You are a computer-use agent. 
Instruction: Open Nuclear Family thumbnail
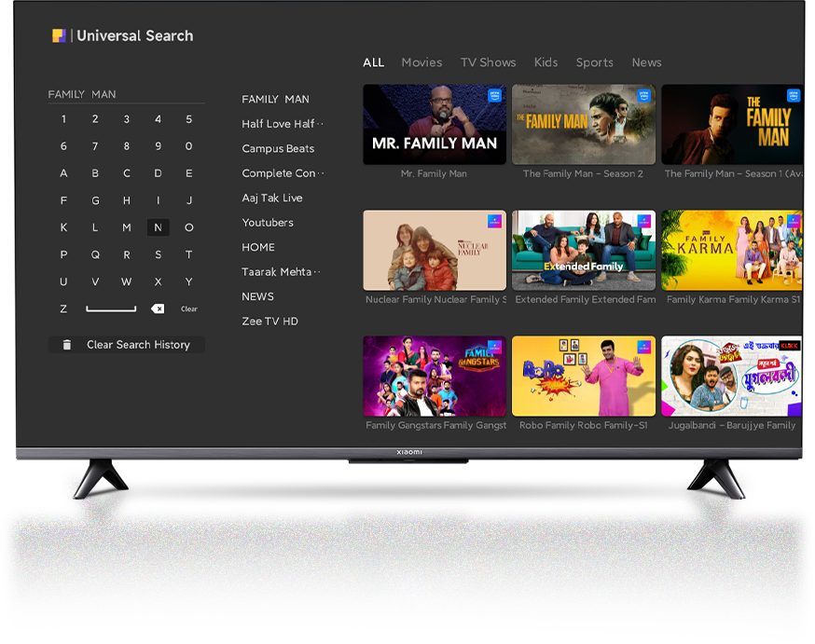coord(435,251)
